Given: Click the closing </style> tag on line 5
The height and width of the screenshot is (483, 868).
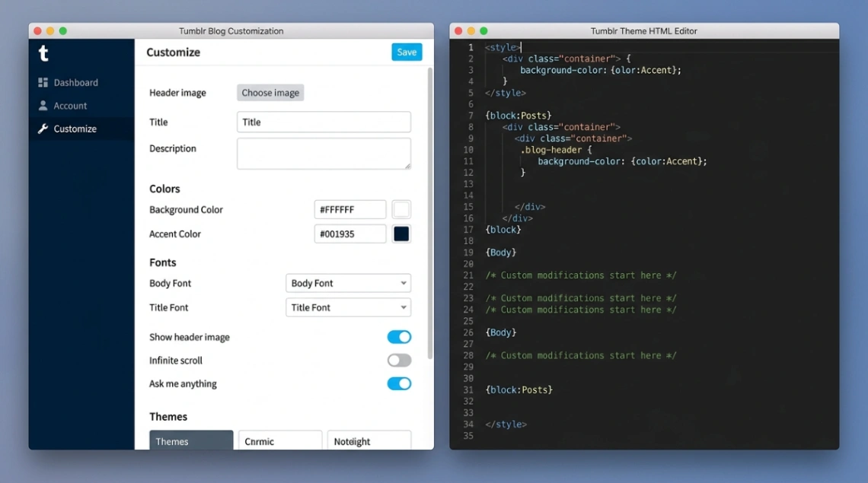Looking at the screenshot, I should point(506,93).
